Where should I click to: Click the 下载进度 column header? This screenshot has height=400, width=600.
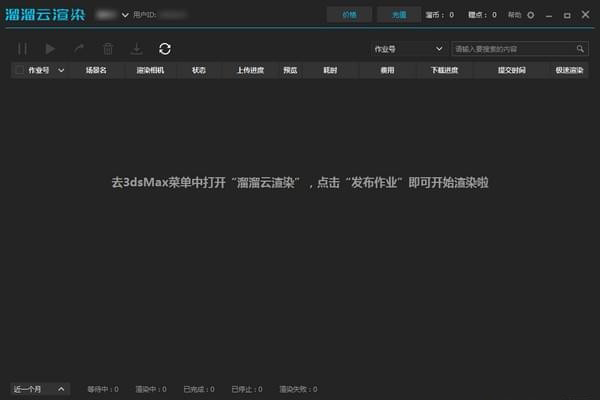pyautogui.click(x=444, y=70)
